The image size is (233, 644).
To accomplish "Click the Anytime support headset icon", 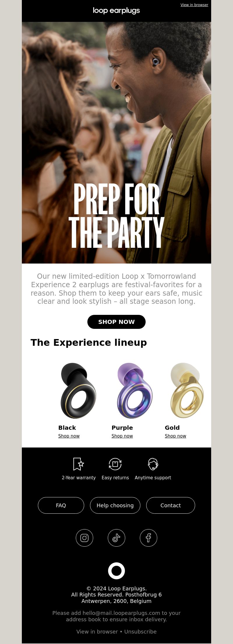I will (x=153, y=464).
